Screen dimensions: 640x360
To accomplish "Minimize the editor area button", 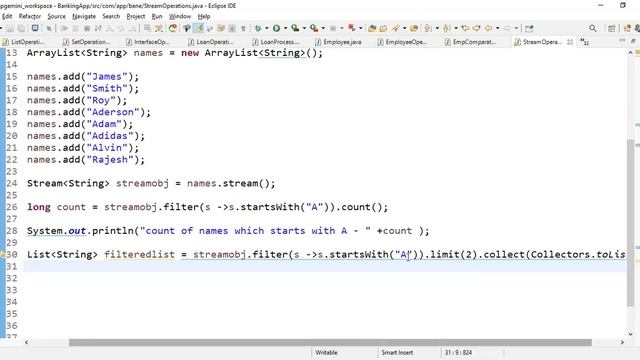I will pyautogui.click(x=622, y=41).
